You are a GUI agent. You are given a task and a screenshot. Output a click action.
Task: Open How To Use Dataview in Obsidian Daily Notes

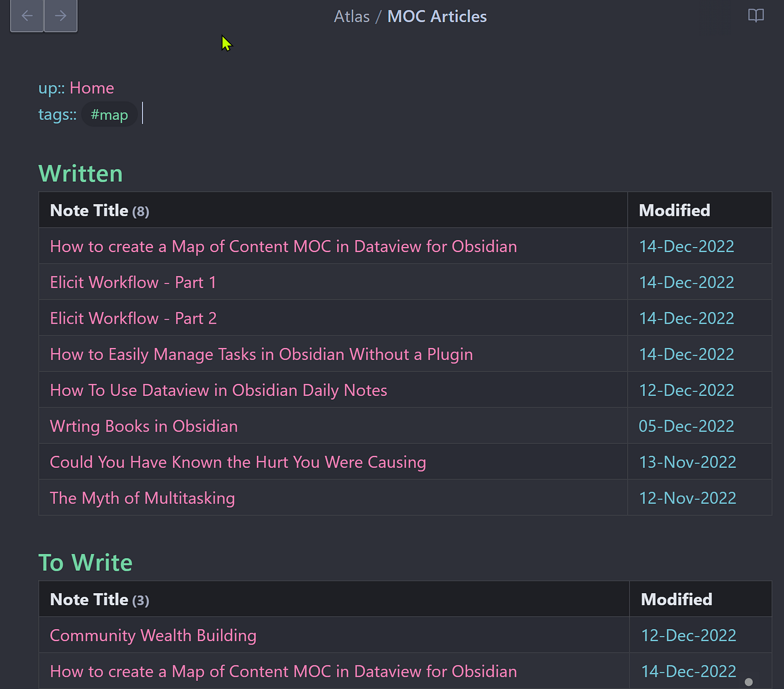point(218,390)
